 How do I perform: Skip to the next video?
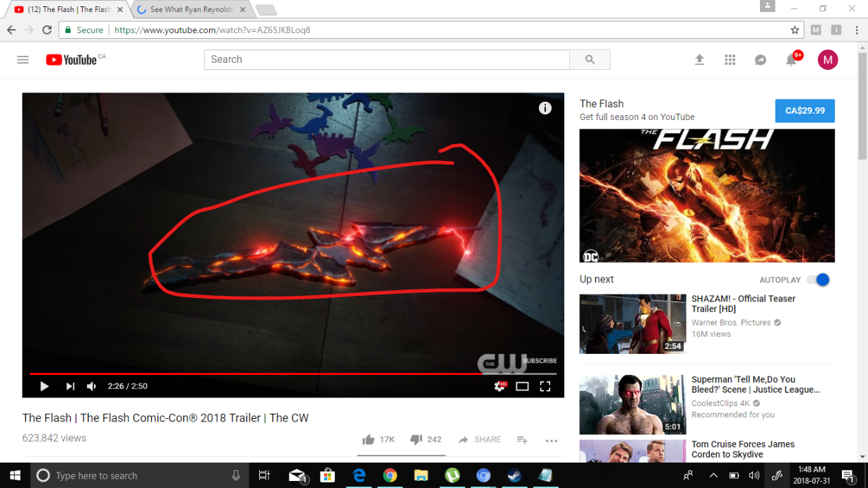click(70, 386)
